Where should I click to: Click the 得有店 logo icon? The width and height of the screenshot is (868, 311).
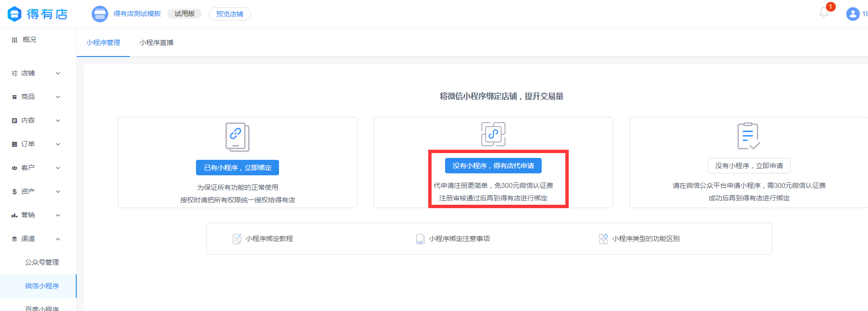click(x=14, y=14)
